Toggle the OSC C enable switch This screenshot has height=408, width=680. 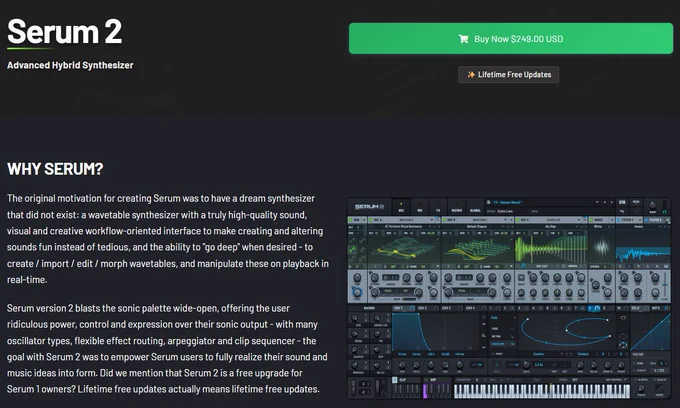click(x=518, y=220)
